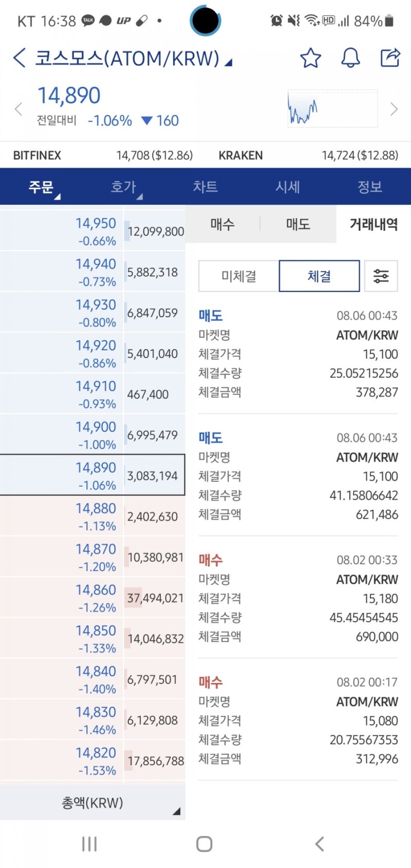
Task: Tap the 12,099,800 volume cell
Action: [x=156, y=231]
